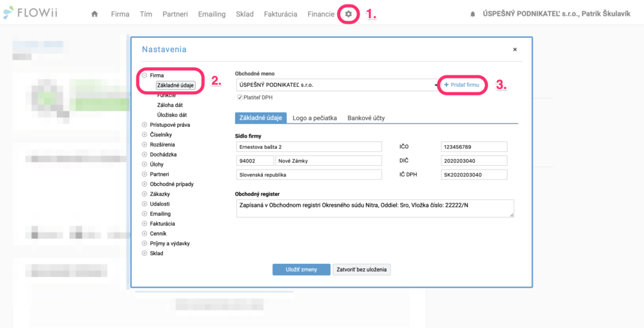Click the FLOWii logo
This screenshot has height=328, width=644.
[x=30, y=13]
